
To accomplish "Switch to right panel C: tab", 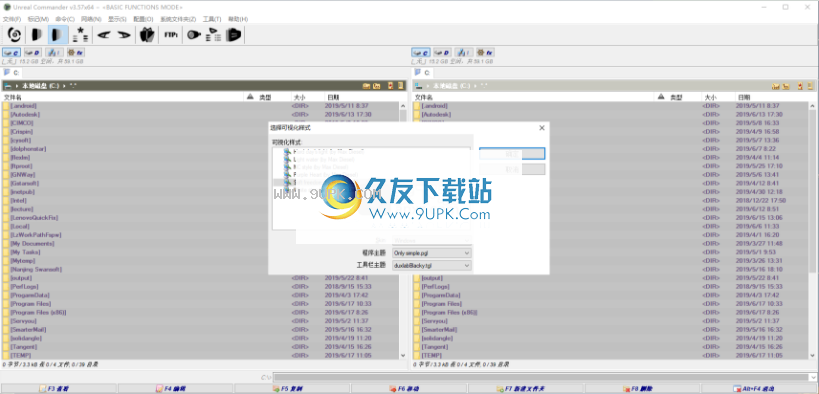I will pos(423,73).
